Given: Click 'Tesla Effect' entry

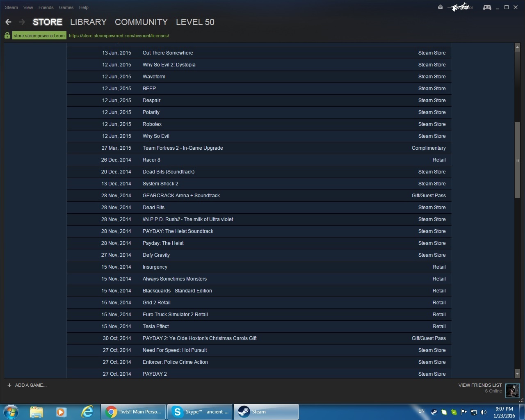Looking at the screenshot, I should 259,326.
